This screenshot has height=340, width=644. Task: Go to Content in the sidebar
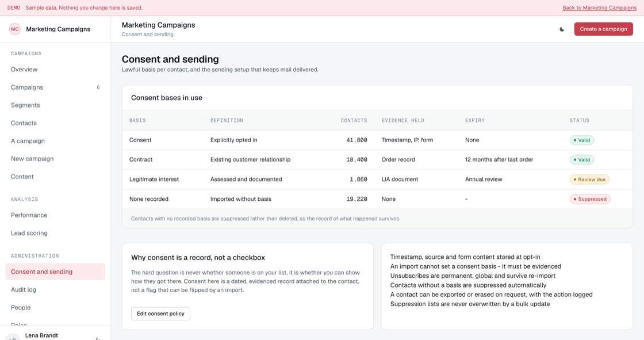click(x=55, y=177)
